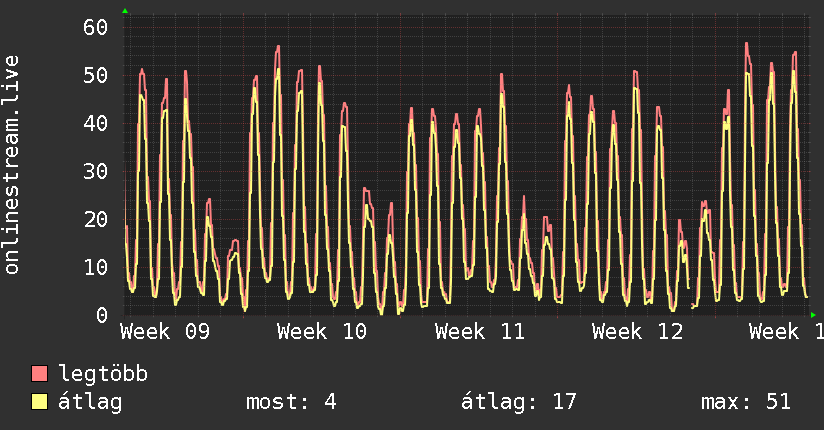Click the 40 y-axis tick label

tap(96, 124)
